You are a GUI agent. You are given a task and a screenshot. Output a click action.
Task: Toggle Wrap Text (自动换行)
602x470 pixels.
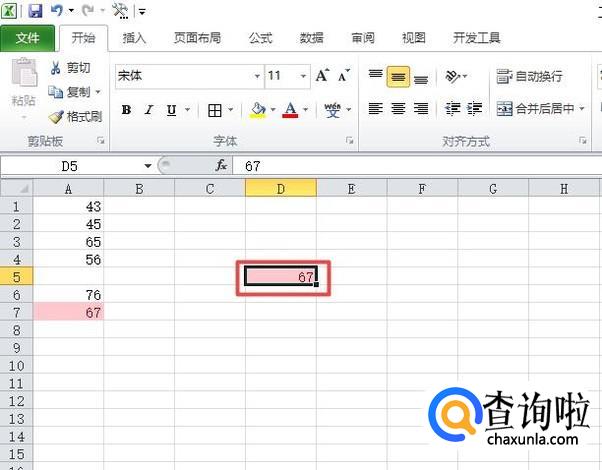(x=529, y=76)
